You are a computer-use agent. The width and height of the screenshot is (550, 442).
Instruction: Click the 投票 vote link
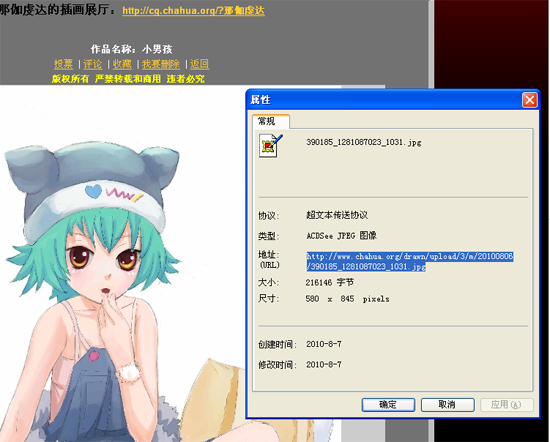click(x=63, y=64)
